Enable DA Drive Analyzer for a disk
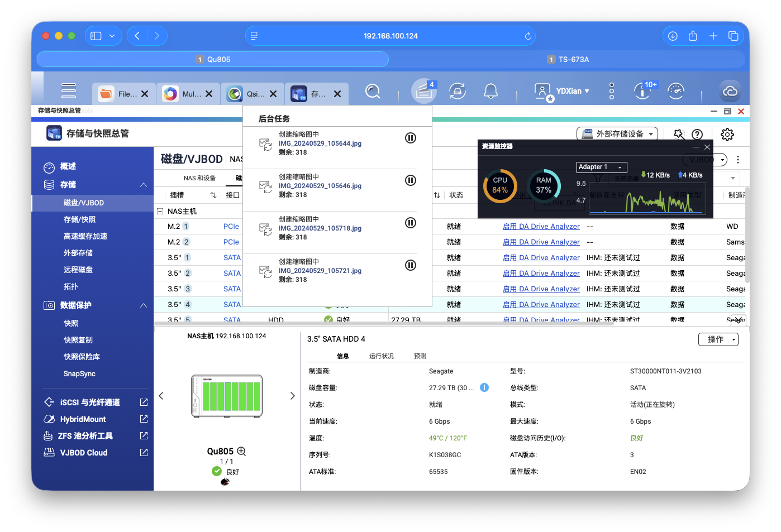 pyautogui.click(x=541, y=226)
